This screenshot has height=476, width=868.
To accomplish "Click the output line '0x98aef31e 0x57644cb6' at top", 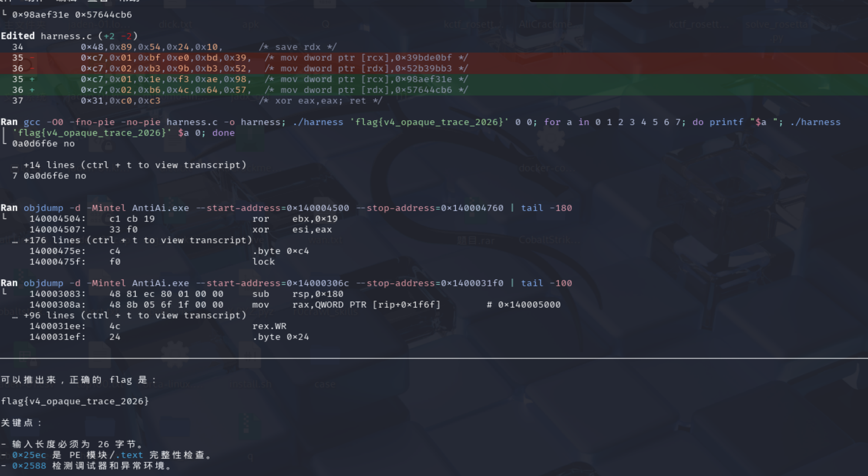I will coord(72,15).
